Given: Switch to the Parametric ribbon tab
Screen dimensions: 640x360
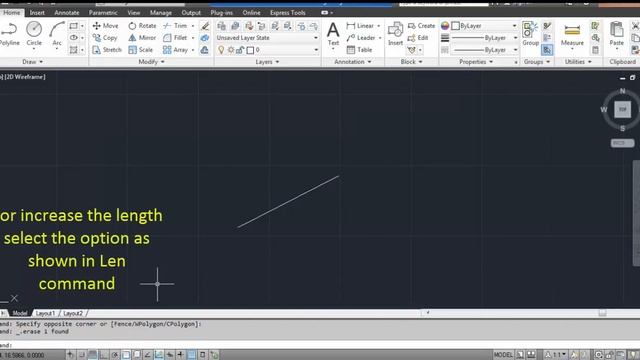Looking at the screenshot, I should point(103,13).
